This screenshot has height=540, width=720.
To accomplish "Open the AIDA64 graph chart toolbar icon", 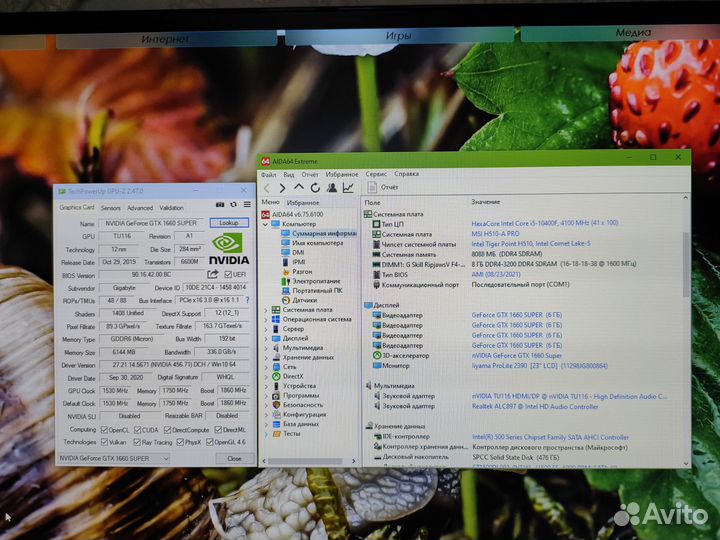I will [x=348, y=187].
